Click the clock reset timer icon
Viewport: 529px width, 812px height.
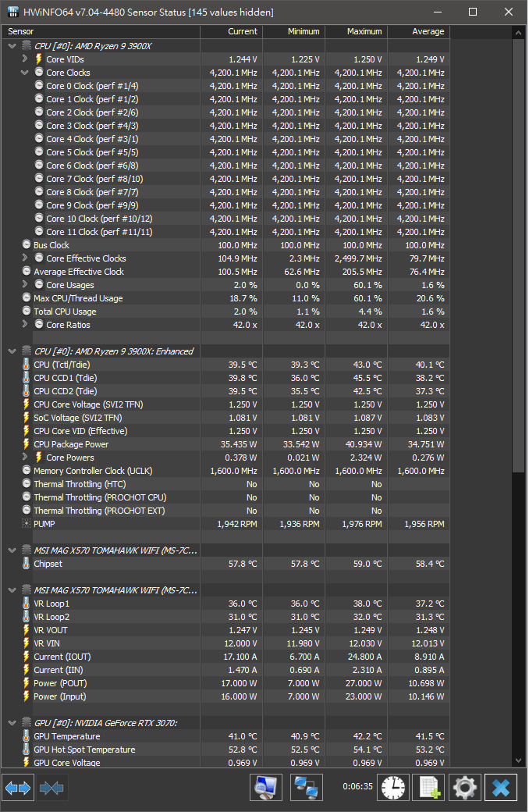pyautogui.click(x=393, y=788)
